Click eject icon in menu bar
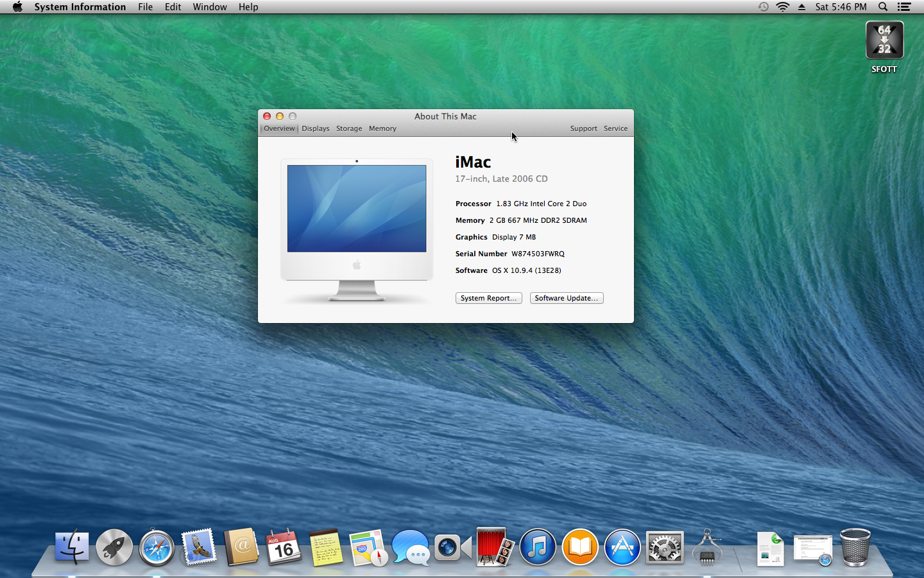 pyautogui.click(x=801, y=7)
